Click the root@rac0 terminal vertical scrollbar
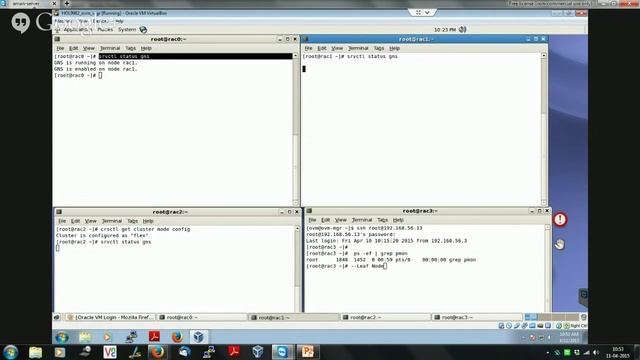The height and width of the screenshot is (360, 640). (x=296, y=130)
